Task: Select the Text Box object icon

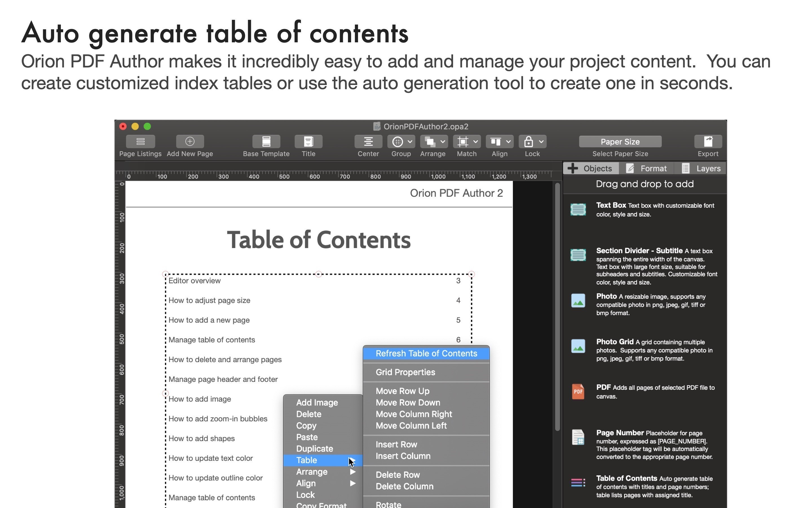Action: [x=578, y=210]
